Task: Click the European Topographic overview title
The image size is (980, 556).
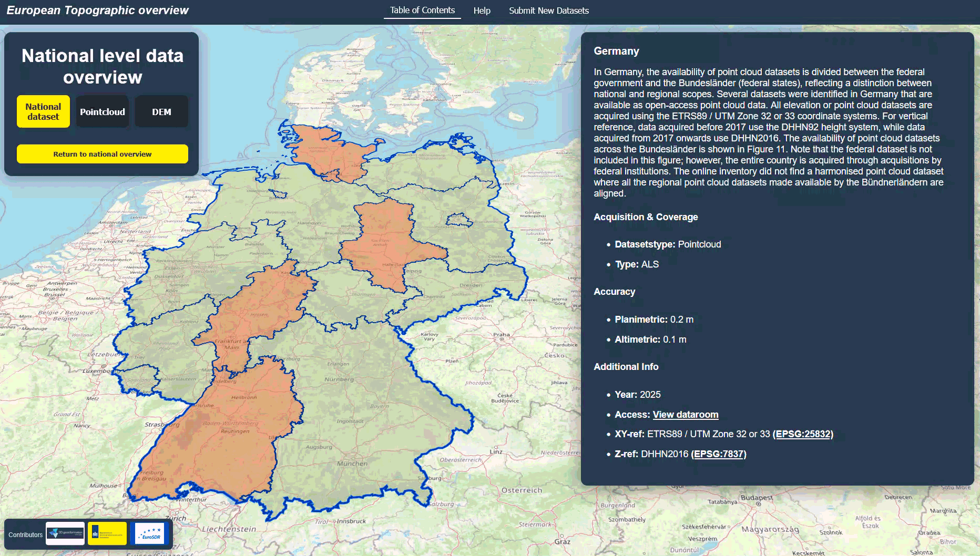Action: [97, 11]
